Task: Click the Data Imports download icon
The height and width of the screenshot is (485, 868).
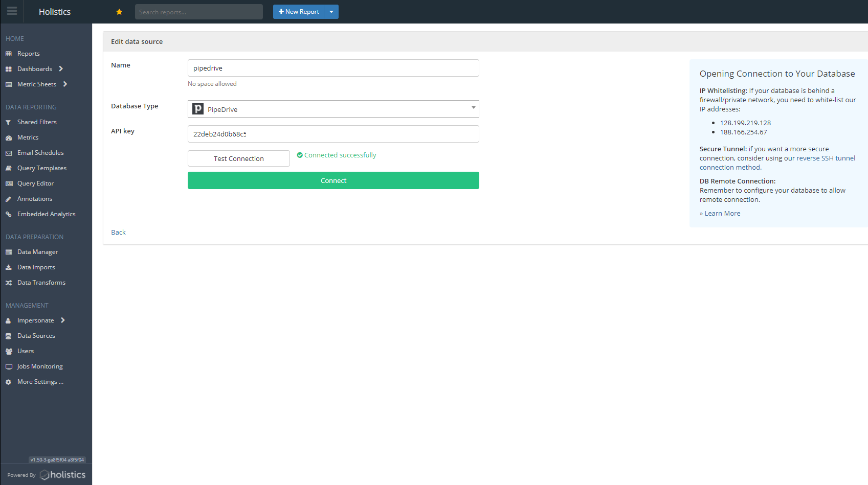Action: (9, 267)
